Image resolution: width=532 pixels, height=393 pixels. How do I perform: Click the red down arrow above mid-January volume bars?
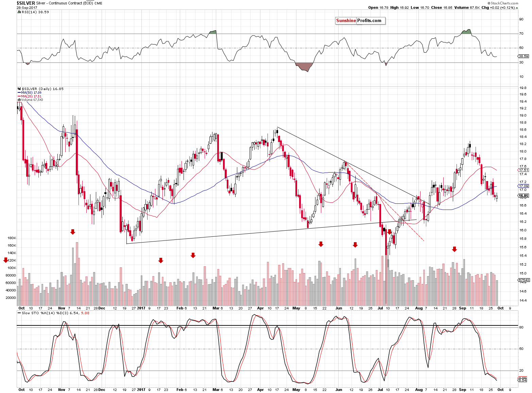pyautogui.click(x=161, y=260)
